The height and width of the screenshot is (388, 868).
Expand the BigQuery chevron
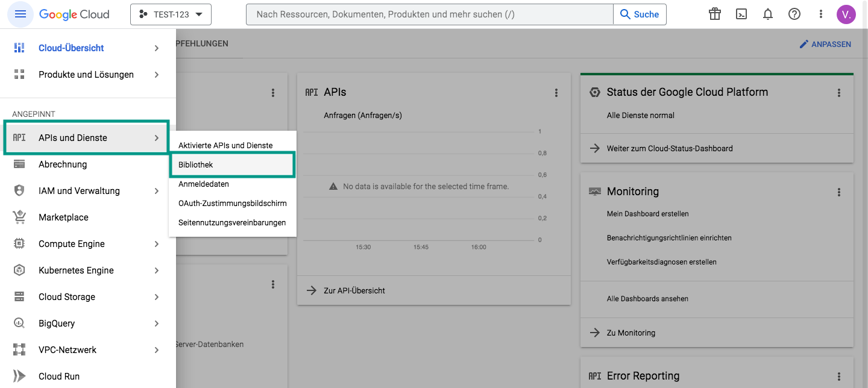157,324
